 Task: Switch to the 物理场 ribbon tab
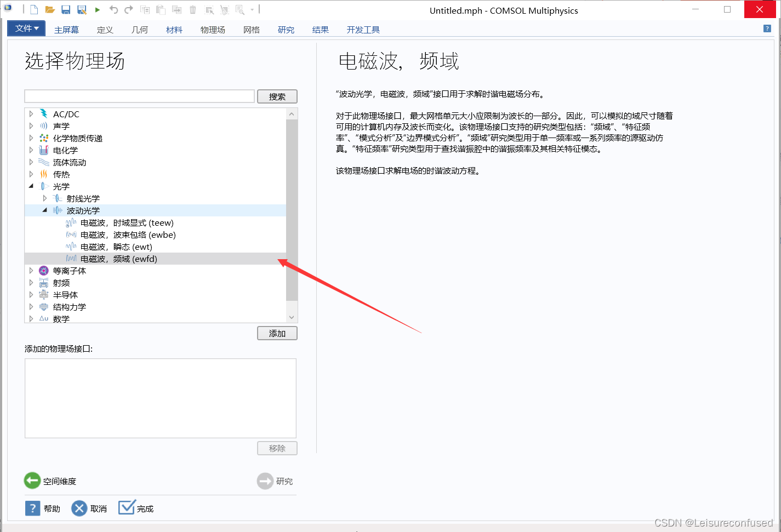tap(213, 30)
